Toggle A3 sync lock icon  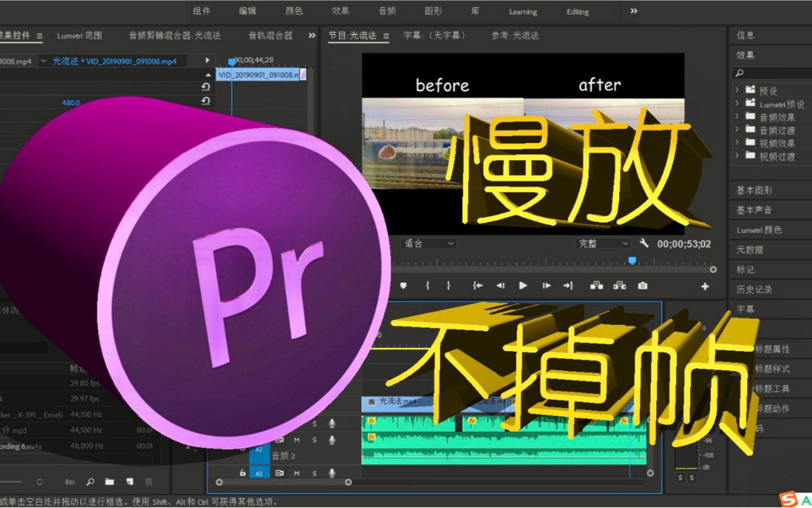(x=280, y=473)
